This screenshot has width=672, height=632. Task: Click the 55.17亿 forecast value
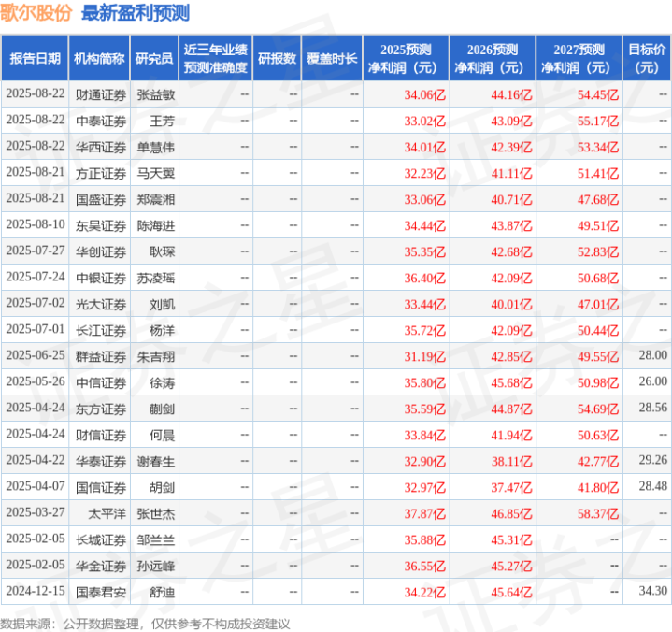[598, 121]
